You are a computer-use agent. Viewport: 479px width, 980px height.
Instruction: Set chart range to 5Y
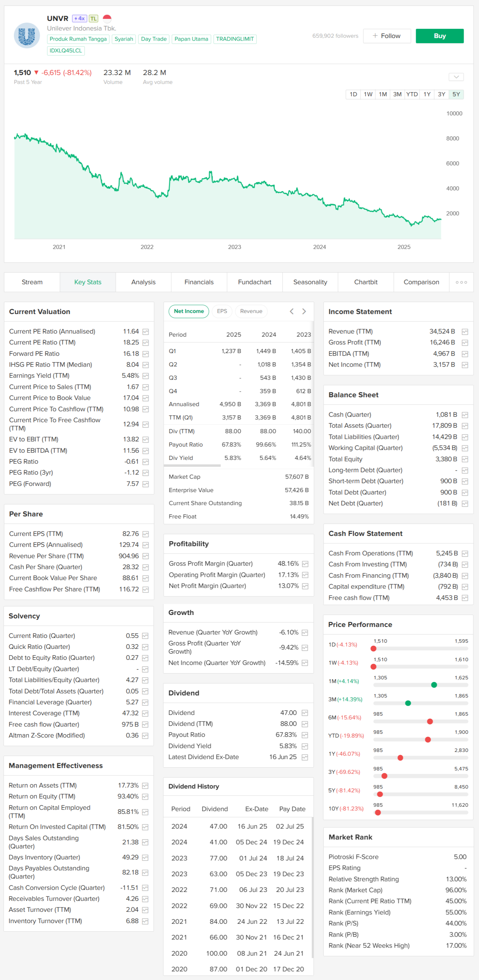click(456, 95)
